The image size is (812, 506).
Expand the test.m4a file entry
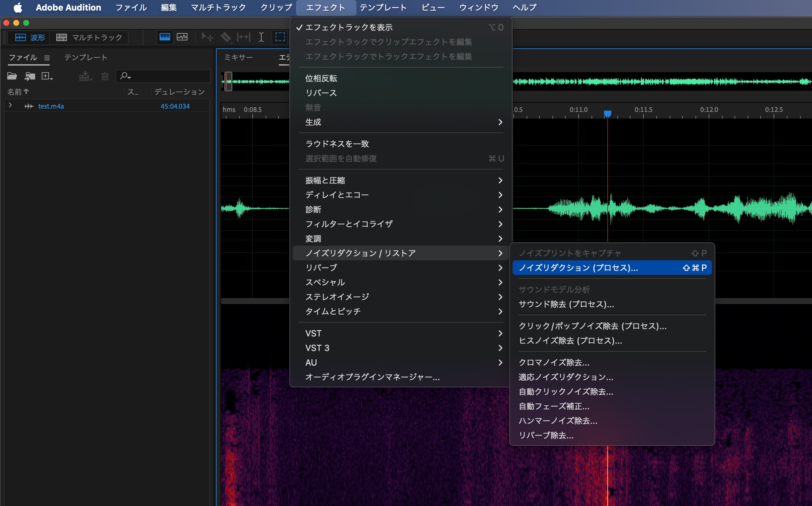(x=10, y=105)
